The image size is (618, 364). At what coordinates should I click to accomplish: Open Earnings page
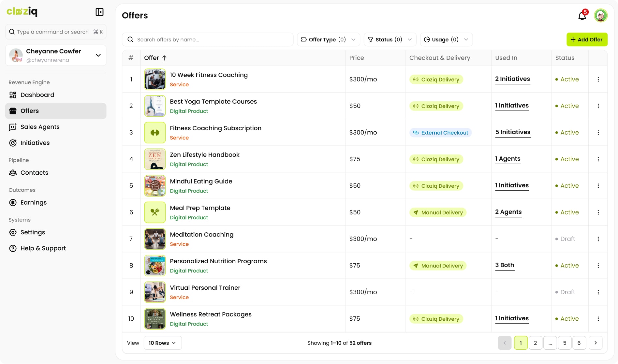56,202
